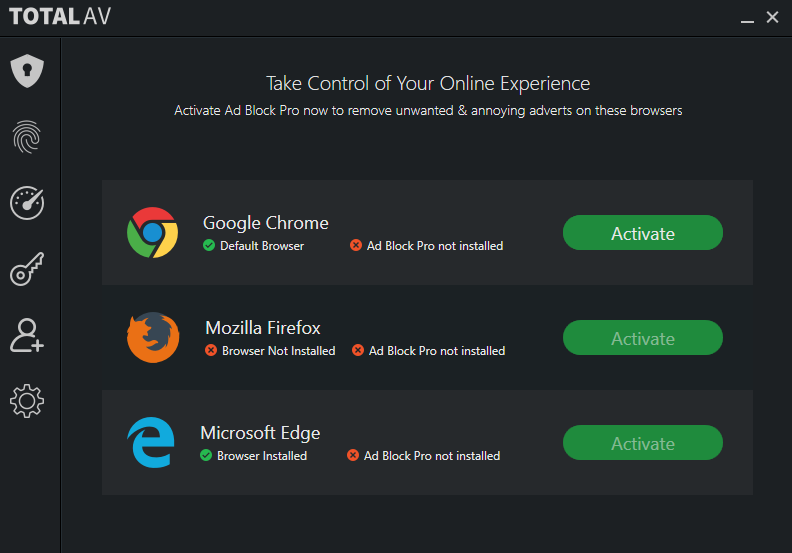Click the green check beside Browser Installed
This screenshot has width=792, height=553.
tap(206, 456)
